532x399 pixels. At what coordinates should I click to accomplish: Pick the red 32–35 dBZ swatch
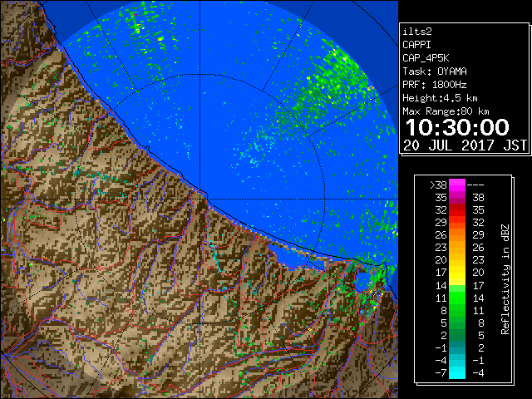point(457,210)
